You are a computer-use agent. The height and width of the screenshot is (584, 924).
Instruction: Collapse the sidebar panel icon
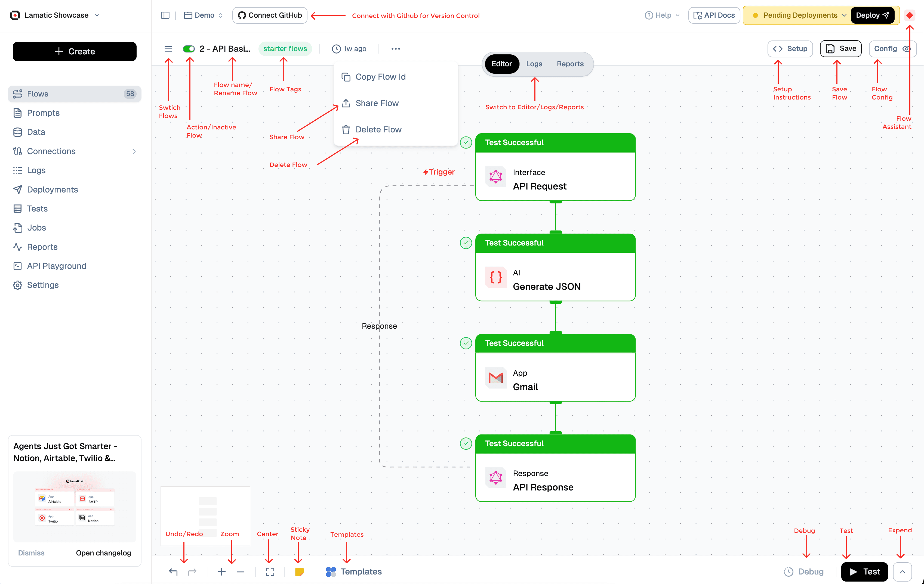pyautogui.click(x=165, y=15)
